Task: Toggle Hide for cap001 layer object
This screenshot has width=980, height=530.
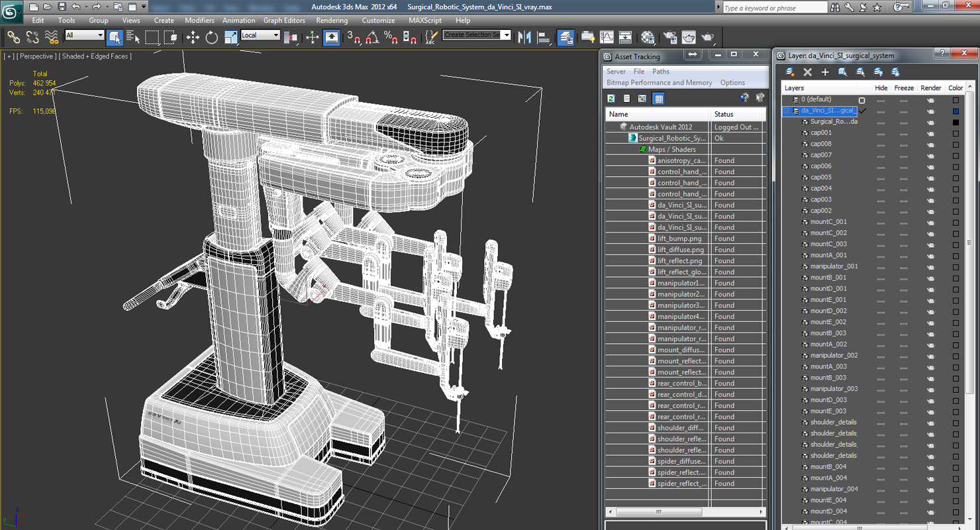Action: click(x=881, y=133)
